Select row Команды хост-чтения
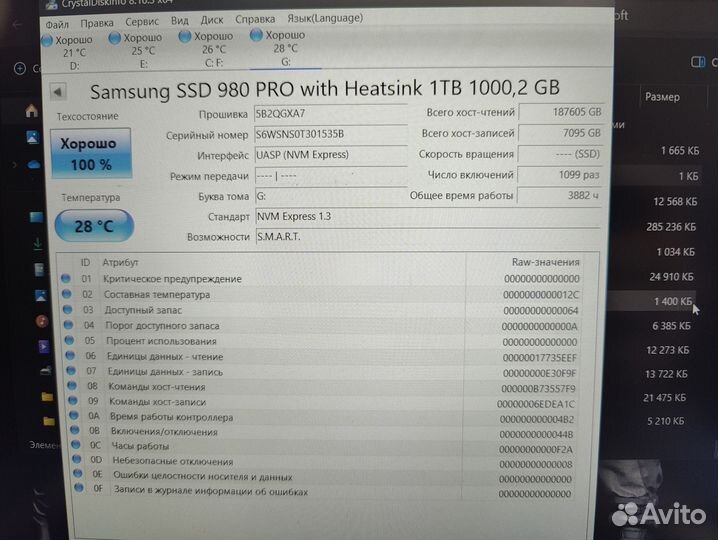Image resolution: width=718 pixels, height=540 pixels. click(321, 387)
